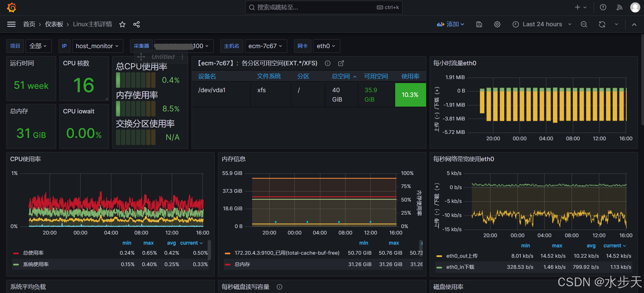The width and height of the screenshot is (644, 293).
Task: Open the plus new-item menu
Action: (581, 7)
